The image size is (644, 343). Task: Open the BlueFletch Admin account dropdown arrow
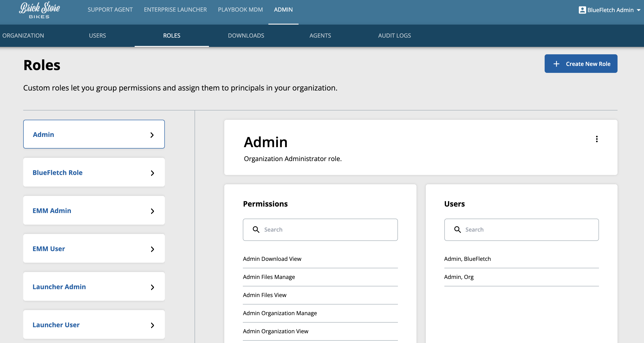638,10
